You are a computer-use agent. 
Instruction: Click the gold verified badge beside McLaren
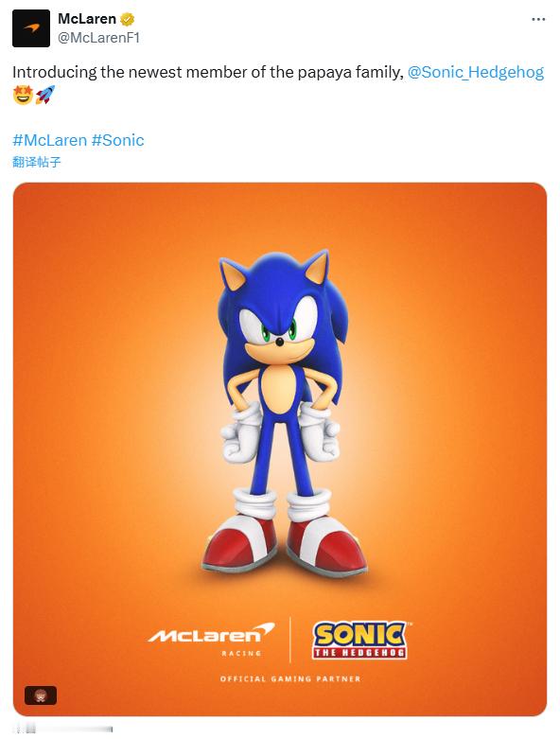pyautogui.click(x=127, y=19)
